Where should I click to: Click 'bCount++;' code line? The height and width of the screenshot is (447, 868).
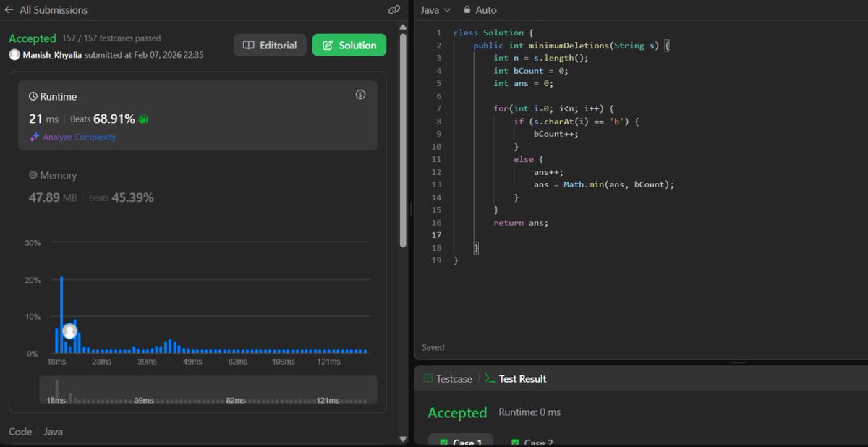[556, 134]
